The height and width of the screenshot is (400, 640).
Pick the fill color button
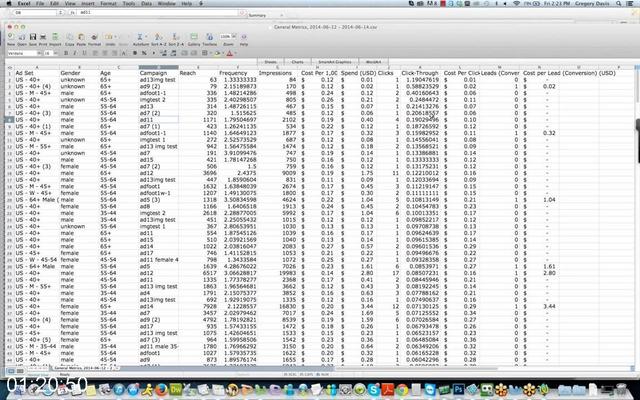[218, 53]
